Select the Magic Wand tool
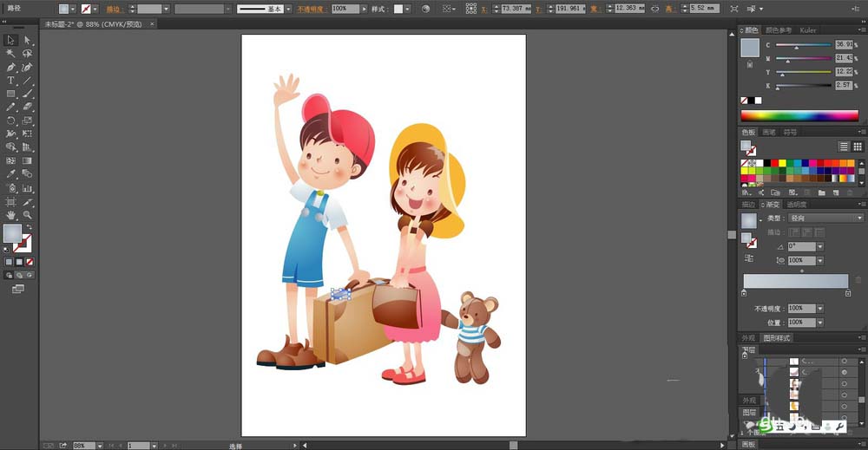Viewport: 868px width, 450px height. (x=10, y=53)
